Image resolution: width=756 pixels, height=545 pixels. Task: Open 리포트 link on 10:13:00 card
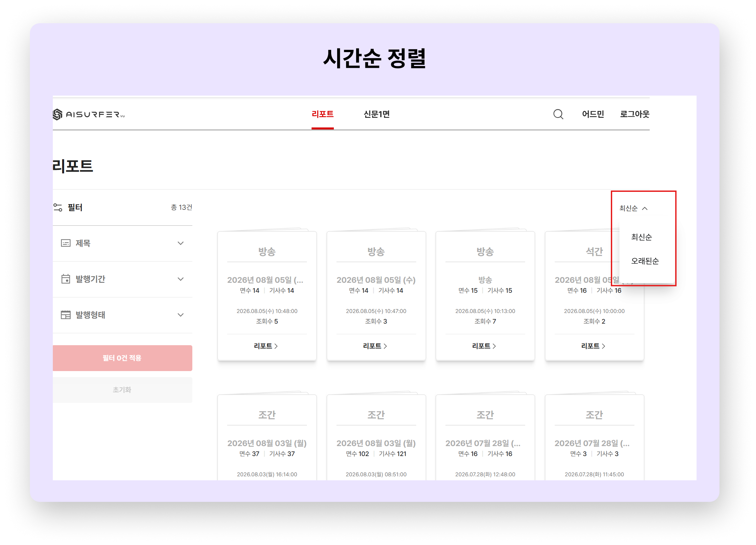[x=484, y=346]
